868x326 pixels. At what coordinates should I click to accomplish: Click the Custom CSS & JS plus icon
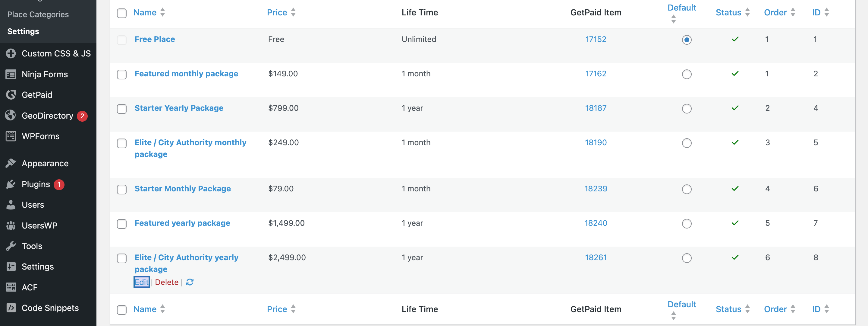click(x=11, y=53)
